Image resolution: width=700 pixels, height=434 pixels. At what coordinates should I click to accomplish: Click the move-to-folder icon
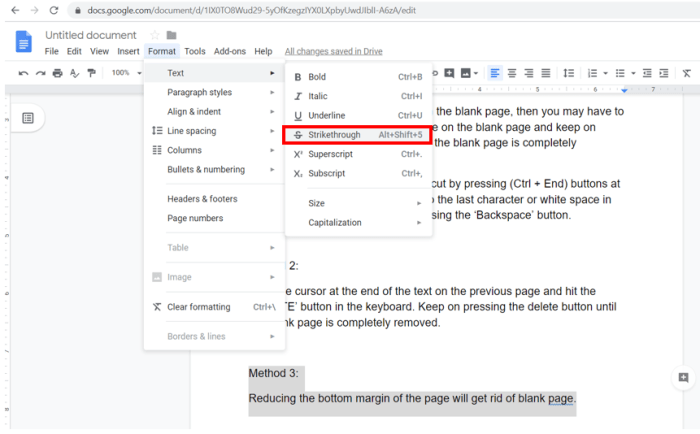(x=171, y=35)
